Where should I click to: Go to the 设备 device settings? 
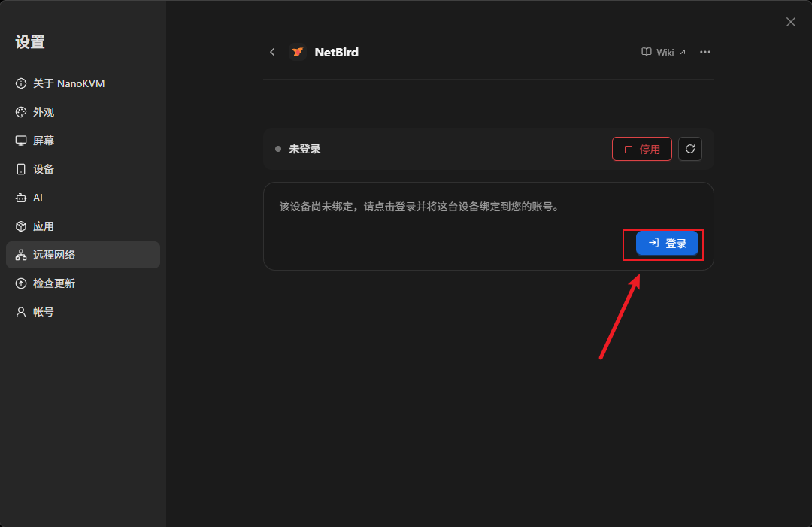83,168
